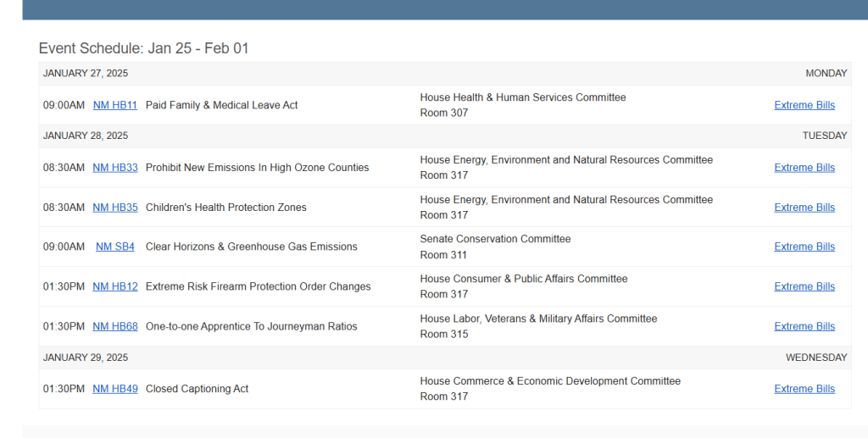Open the NM SB4 bill link
Screen dimensions: 868x438
pyautogui.click(x=114, y=247)
